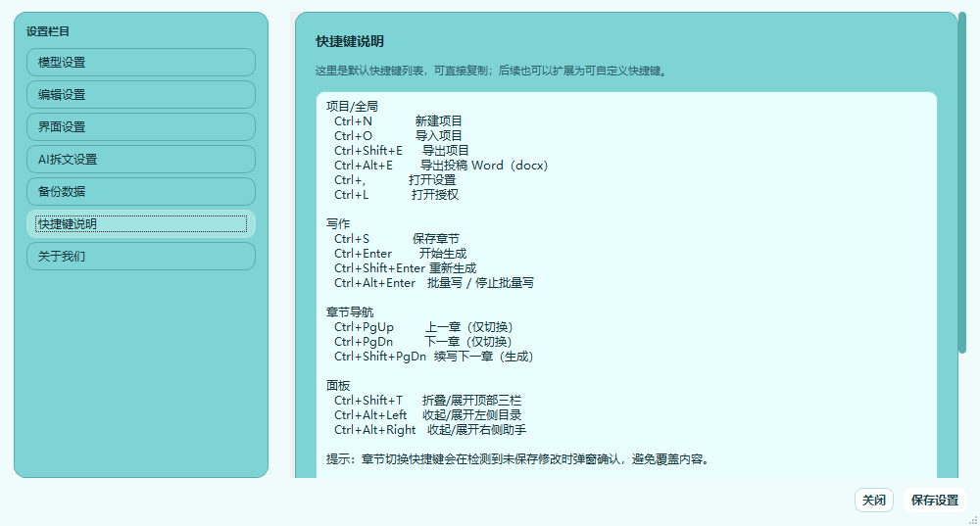Viewport: 980px width, 526px height.
Task: Click the Ctrl+Shift+Enter 重新生成 line
Action: point(405,268)
